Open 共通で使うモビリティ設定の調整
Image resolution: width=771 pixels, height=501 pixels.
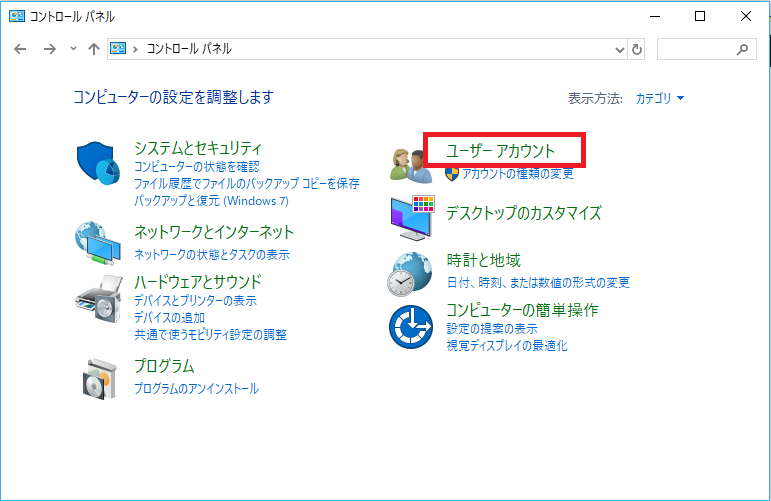210,335
